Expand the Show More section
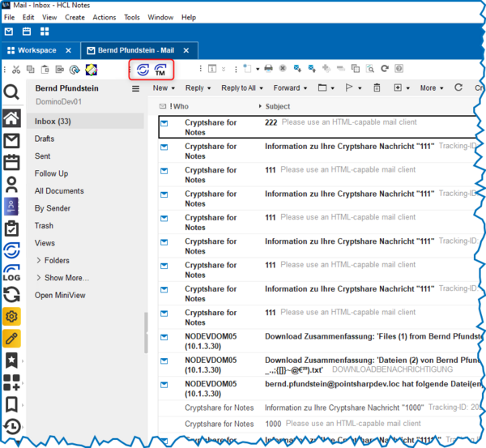The height and width of the screenshot is (448, 486). pos(39,278)
